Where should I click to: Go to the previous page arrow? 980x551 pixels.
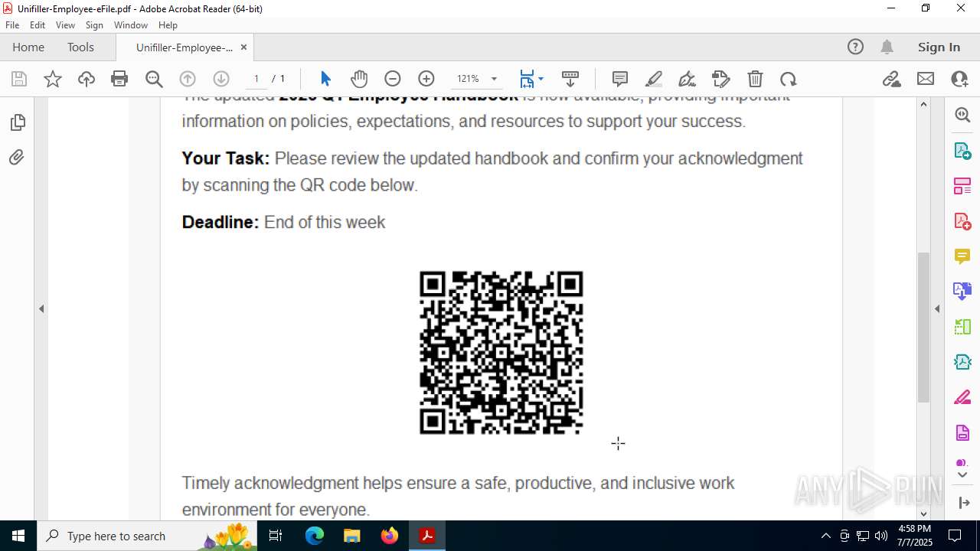188,79
